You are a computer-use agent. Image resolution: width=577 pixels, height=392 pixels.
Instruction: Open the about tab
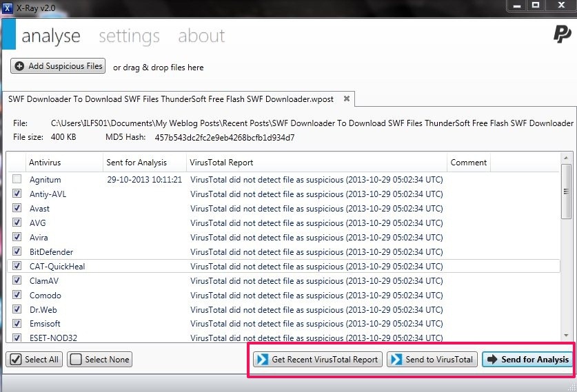point(201,36)
